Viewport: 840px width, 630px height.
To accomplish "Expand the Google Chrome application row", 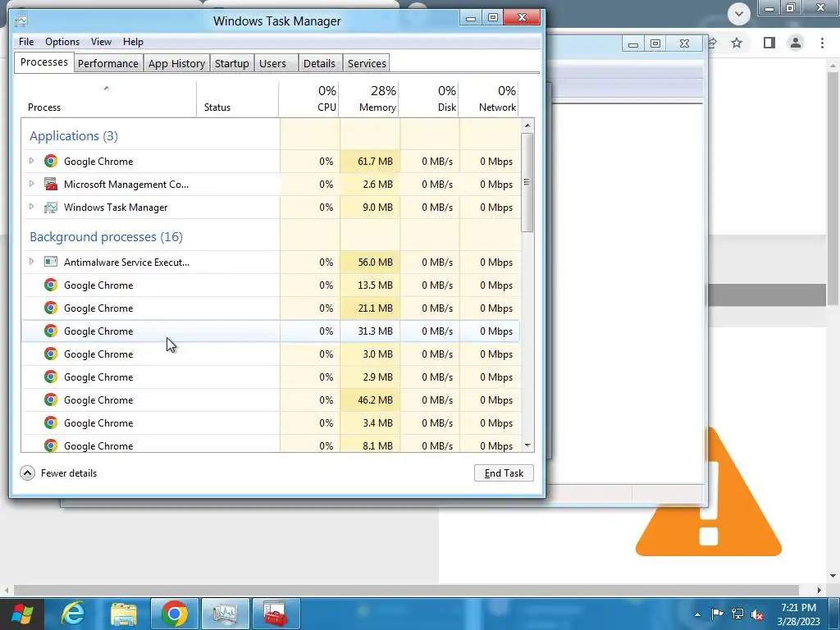I will coord(31,161).
